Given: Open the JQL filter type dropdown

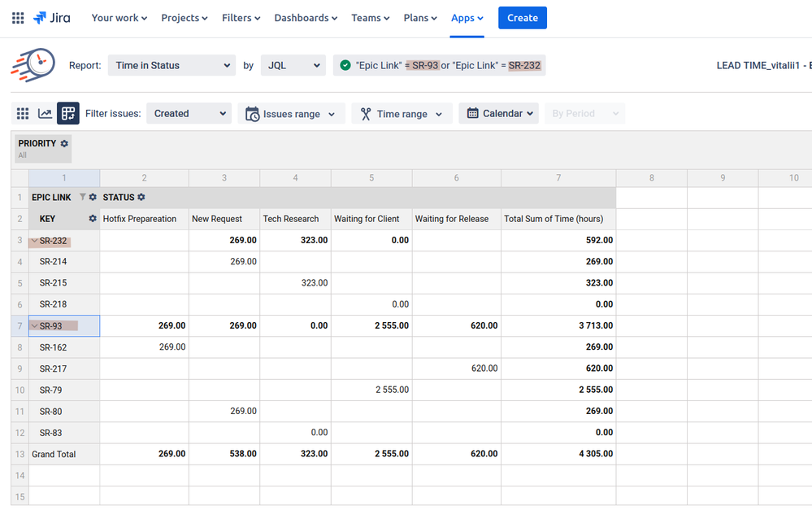Looking at the screenshot, I should (x=293, y=65).
